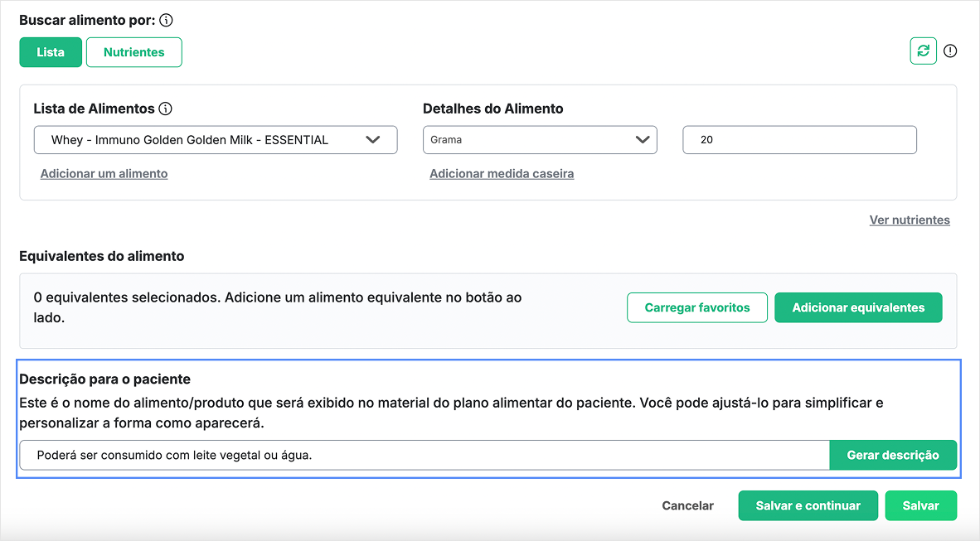Click 'Adicionar medida caseira' link

(502, 174)
